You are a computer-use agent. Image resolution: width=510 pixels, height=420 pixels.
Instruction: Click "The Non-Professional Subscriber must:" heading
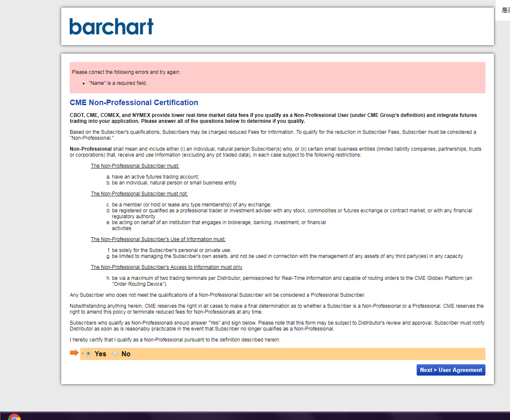135,166
